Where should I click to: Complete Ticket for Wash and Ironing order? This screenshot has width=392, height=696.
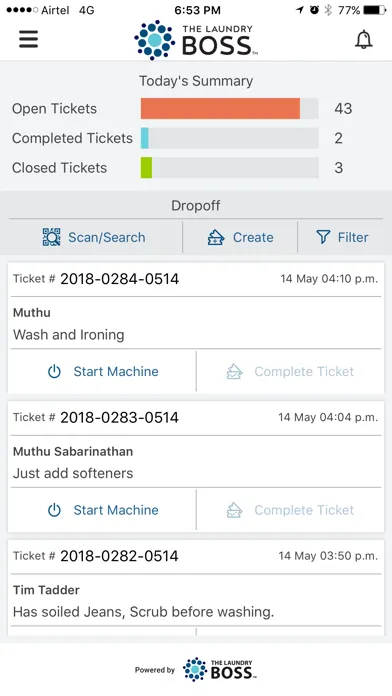pos(290,372)
